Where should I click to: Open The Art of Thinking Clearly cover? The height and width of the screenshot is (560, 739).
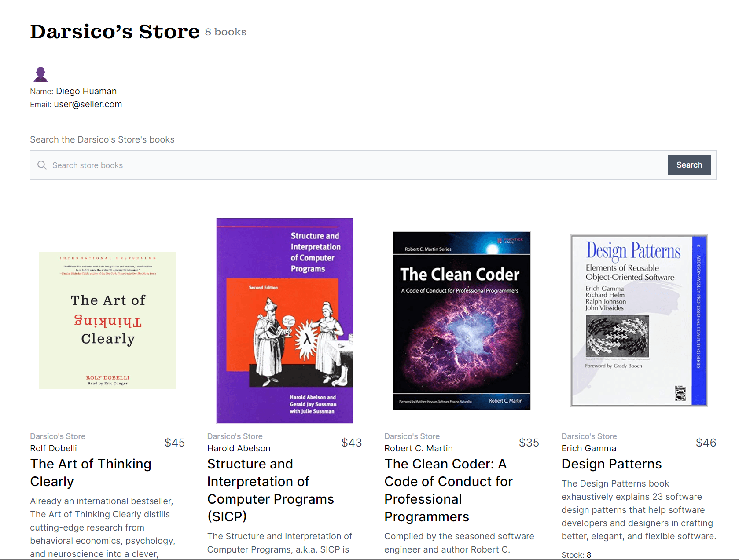point(107,320)
